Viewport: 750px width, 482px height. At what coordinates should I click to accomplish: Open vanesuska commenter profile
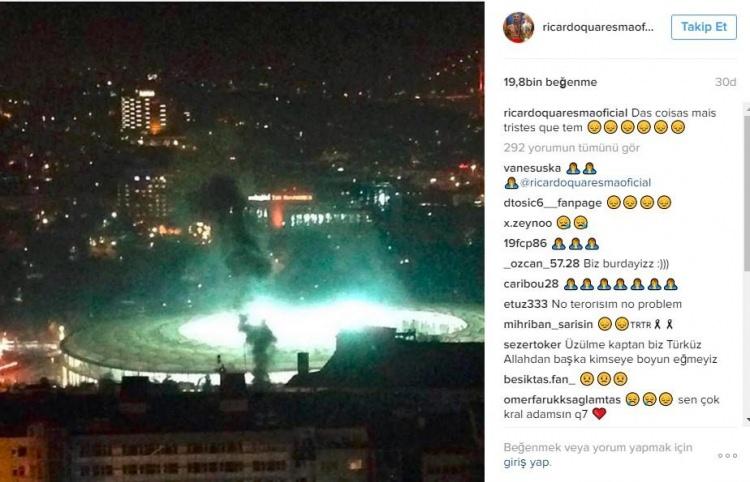[x=532, y=168]
